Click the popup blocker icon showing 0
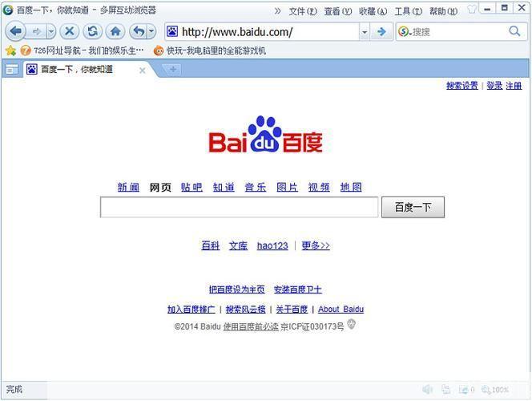Screen dimensions: 532x401 click(466, 390)
